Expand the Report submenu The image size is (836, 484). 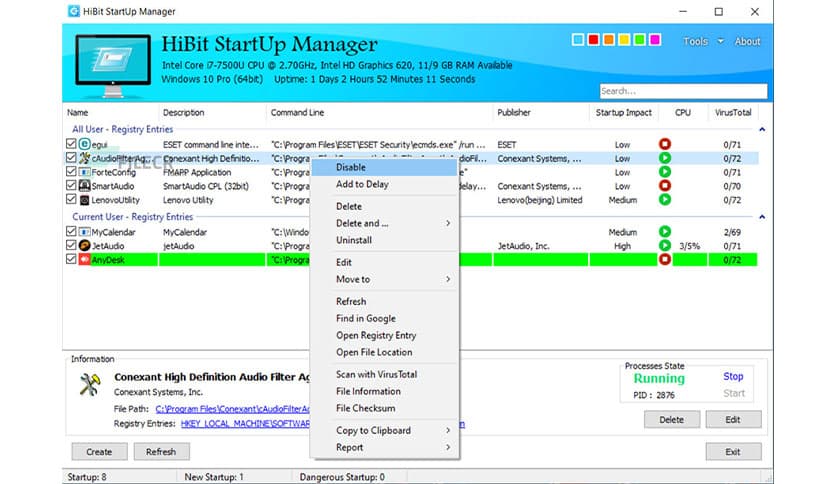(384, 448)
